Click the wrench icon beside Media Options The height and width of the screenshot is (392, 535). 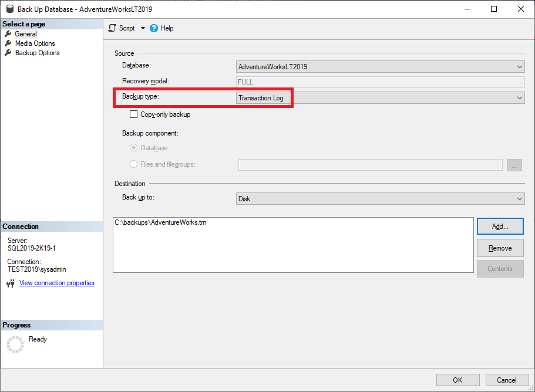click(x=8, y=43)
